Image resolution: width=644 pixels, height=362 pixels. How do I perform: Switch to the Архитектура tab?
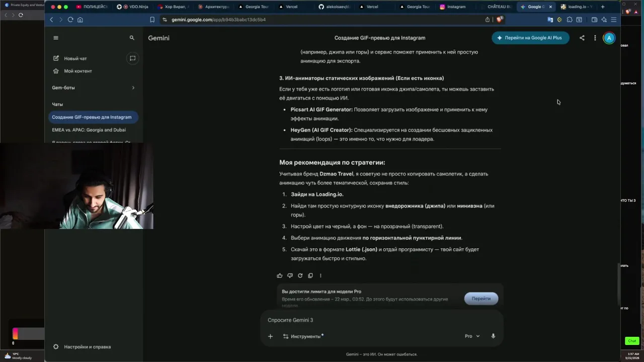click(213, 7)
